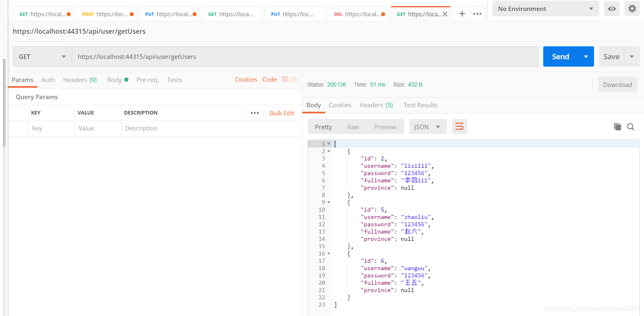Open Send button dropdown arrow
The image size is (644, 316).
(586, 56)
